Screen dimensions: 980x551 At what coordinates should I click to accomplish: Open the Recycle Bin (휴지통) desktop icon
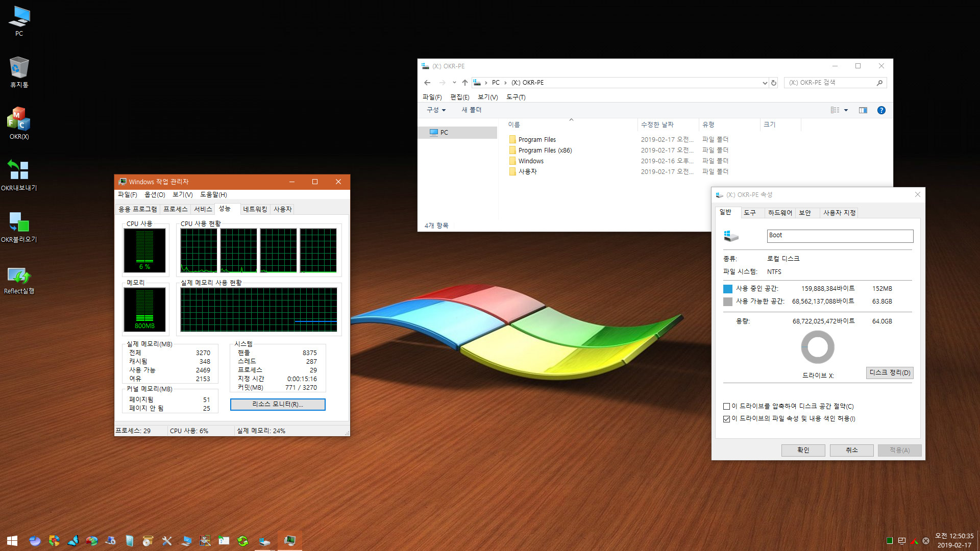point(19,72)
